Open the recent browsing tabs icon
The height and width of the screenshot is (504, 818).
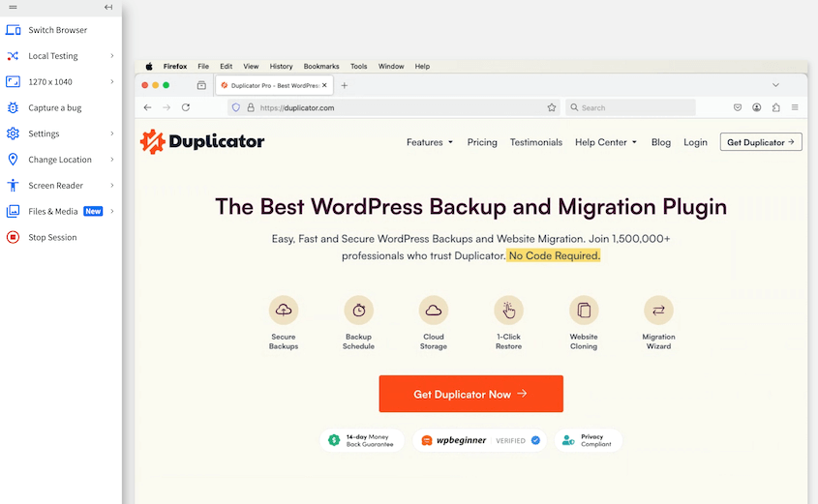[x=201, y=85]
